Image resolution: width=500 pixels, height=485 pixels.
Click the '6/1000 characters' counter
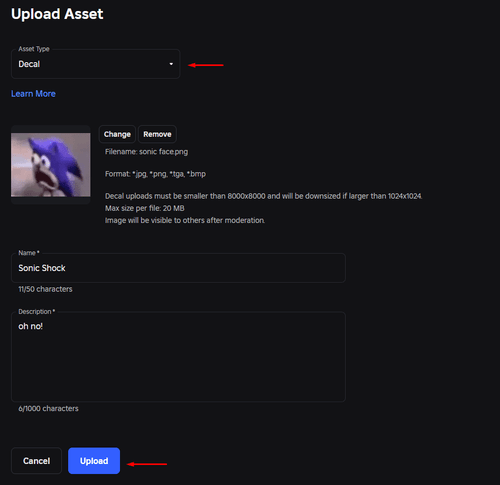pyautogui.click(x=48, y=408)
